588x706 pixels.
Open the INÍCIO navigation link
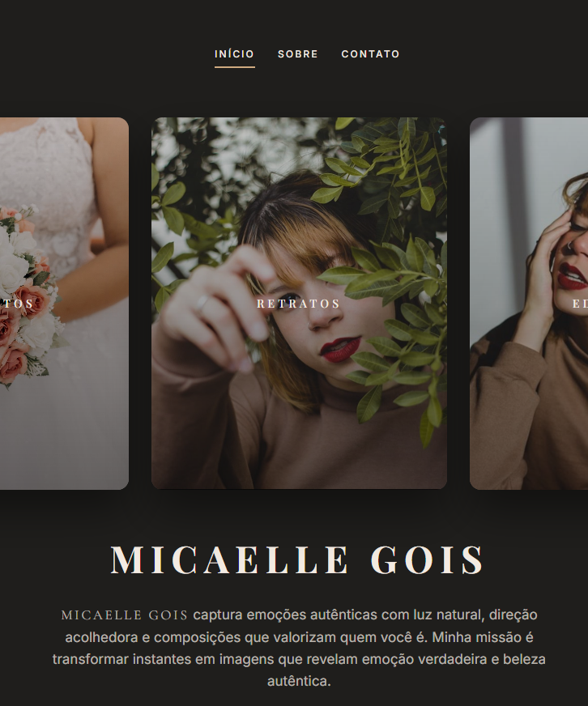[234, 54]
